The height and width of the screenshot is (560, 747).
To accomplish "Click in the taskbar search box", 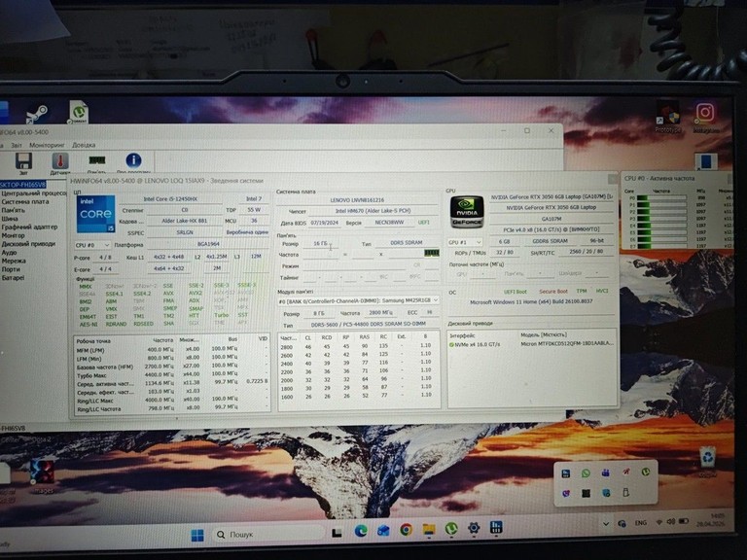I will [x=268, y=535].
